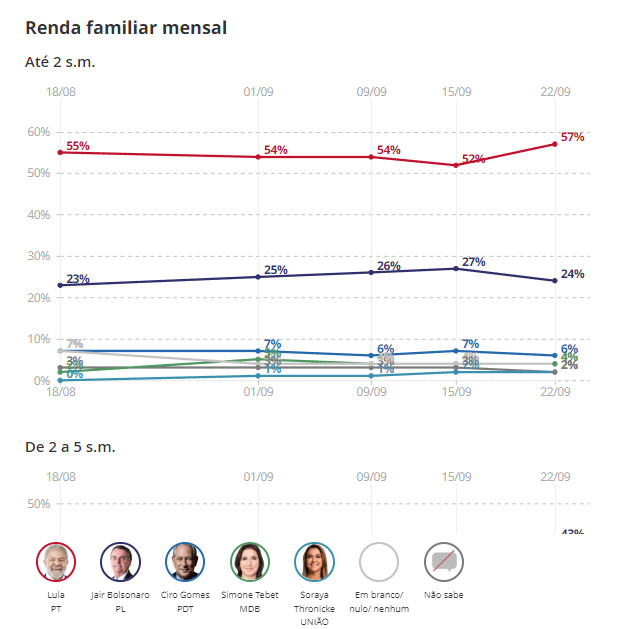Click Bolsonaro's 25% point on 01/09
The image size is (620, 629).
(x=259, y=277)
